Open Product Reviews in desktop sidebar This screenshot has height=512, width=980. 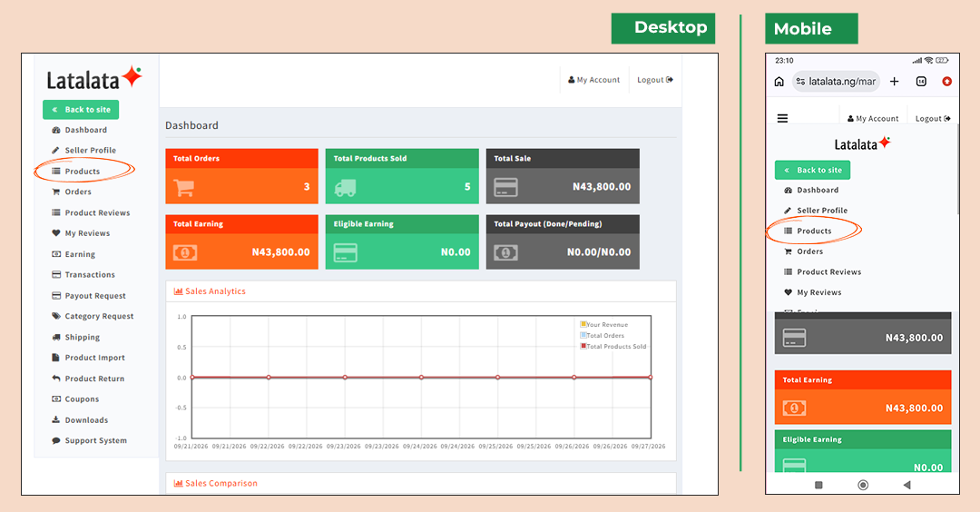tap(92, 212)
